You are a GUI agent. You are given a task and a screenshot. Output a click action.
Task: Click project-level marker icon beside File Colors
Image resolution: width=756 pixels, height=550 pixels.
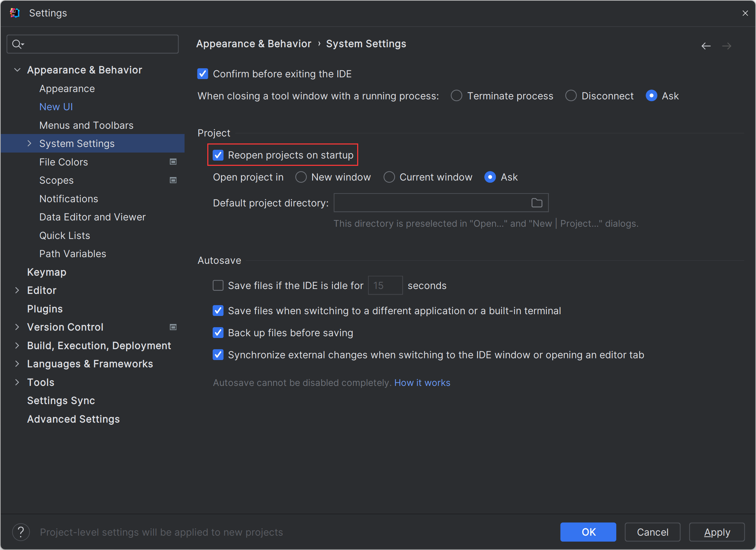[173, 162]
